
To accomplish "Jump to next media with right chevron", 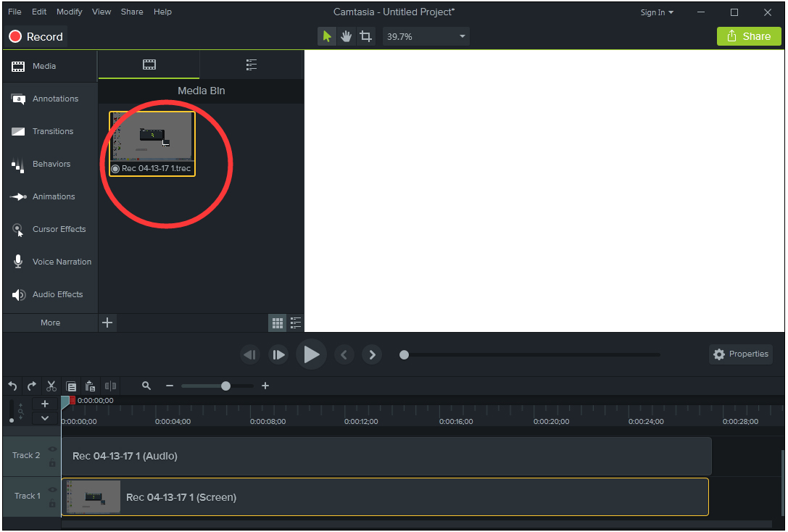I will (372, 354).
